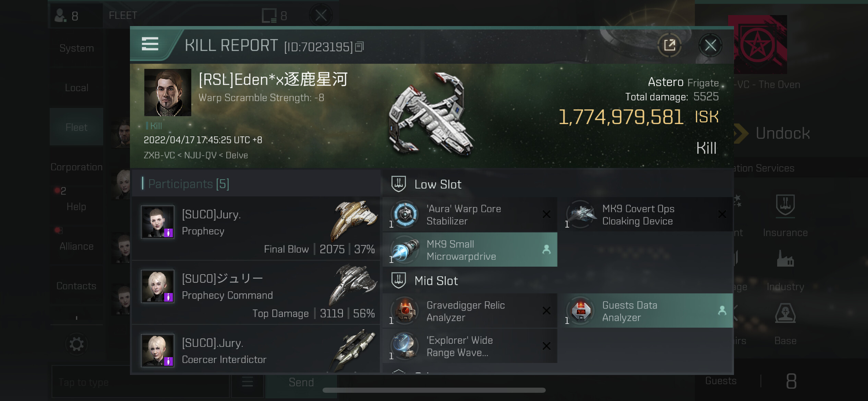Click the Guests Data Analyzer module icon
The height and width of the screenshot is (401, 868).
point(580,311)
